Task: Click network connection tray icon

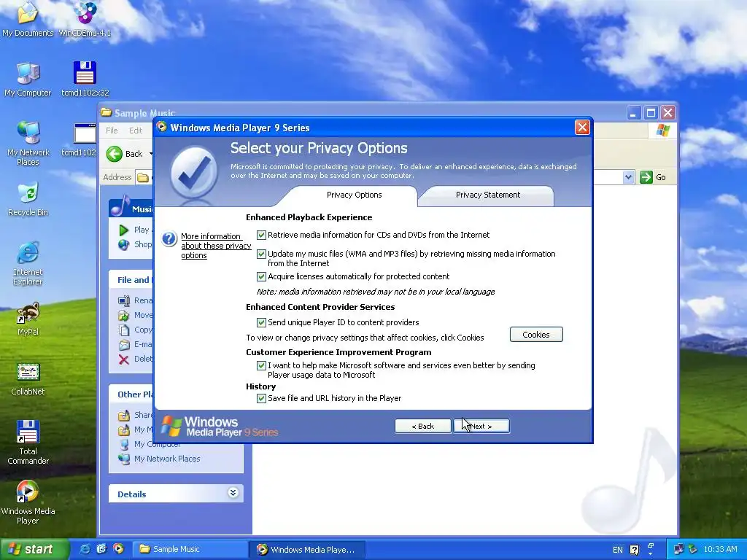Action: click(679, 549)
